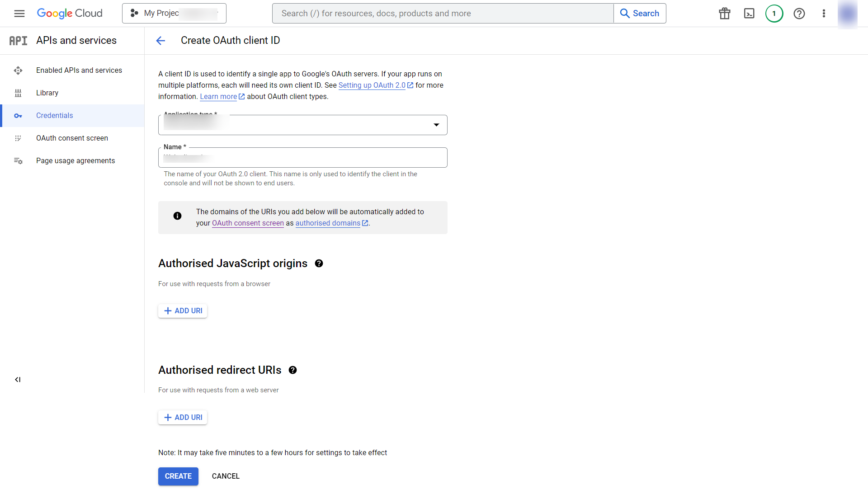Screen dimensions: 868x499
Task: Add an authorised redirect URI
Action: (x=182, y=417)
